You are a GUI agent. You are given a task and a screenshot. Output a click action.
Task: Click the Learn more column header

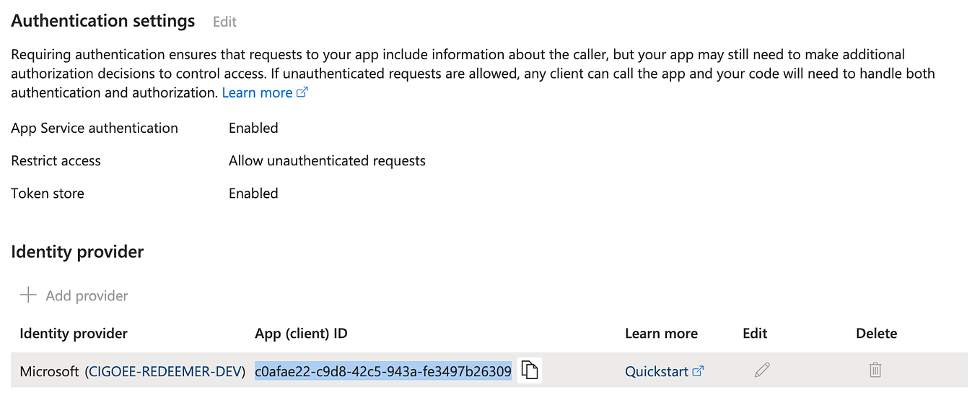tap(661, 333)
